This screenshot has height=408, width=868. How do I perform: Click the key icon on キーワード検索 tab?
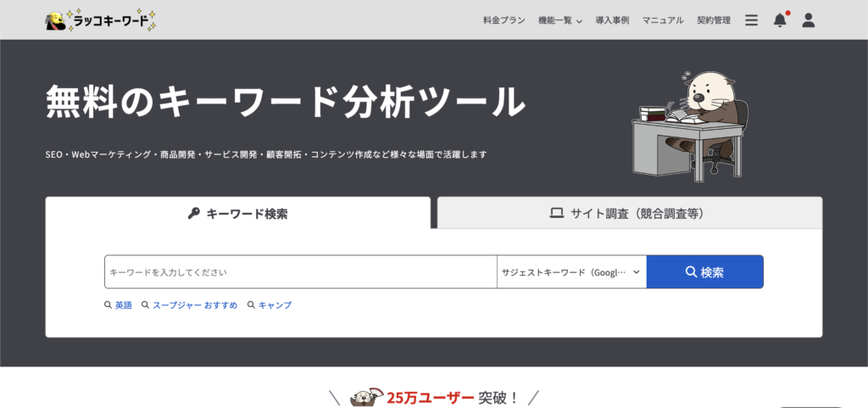[x=194, y=214]
